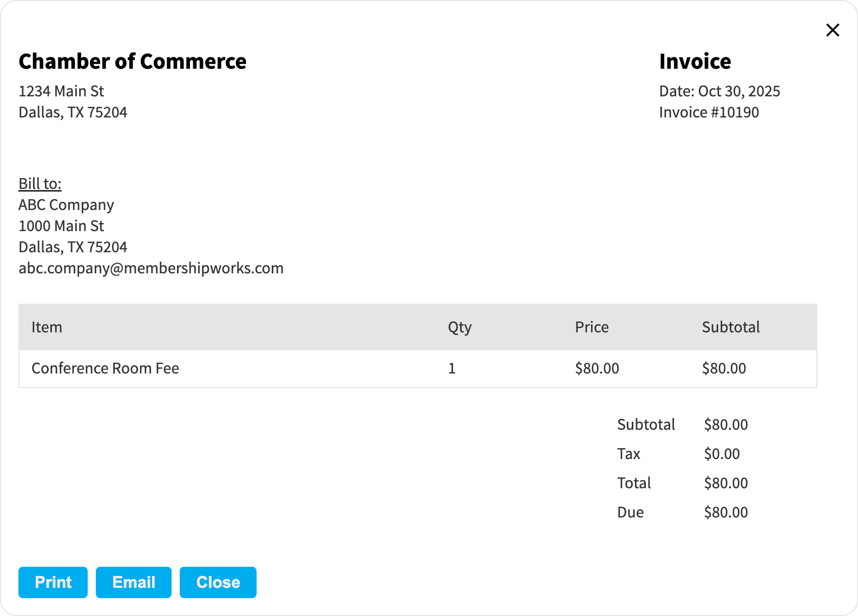Click the Total label in the summary
Viewport: 858px width, 616px height.
(634, 483)
